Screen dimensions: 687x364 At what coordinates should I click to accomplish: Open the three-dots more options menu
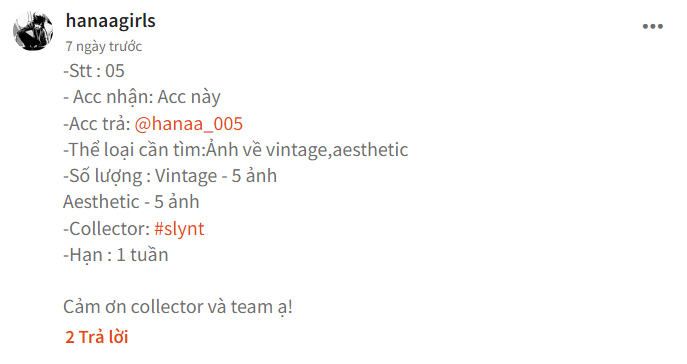(652, 27)
